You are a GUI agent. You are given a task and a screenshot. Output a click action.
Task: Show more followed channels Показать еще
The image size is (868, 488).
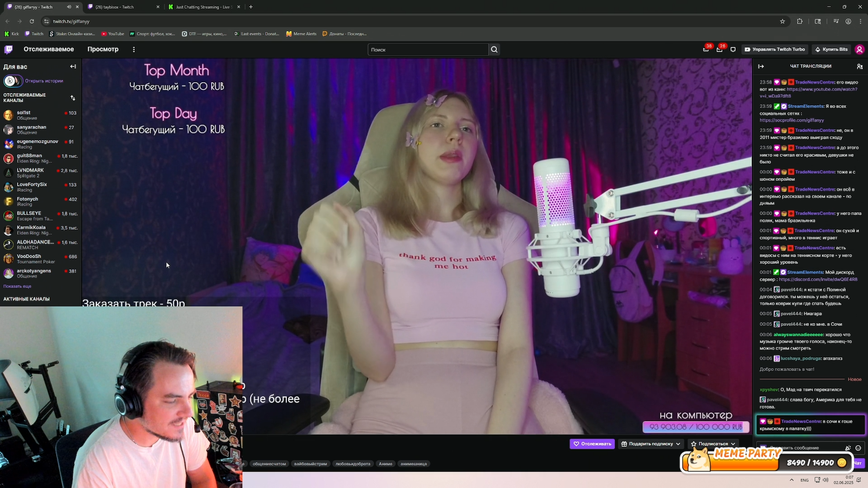(x=17, y=286)
